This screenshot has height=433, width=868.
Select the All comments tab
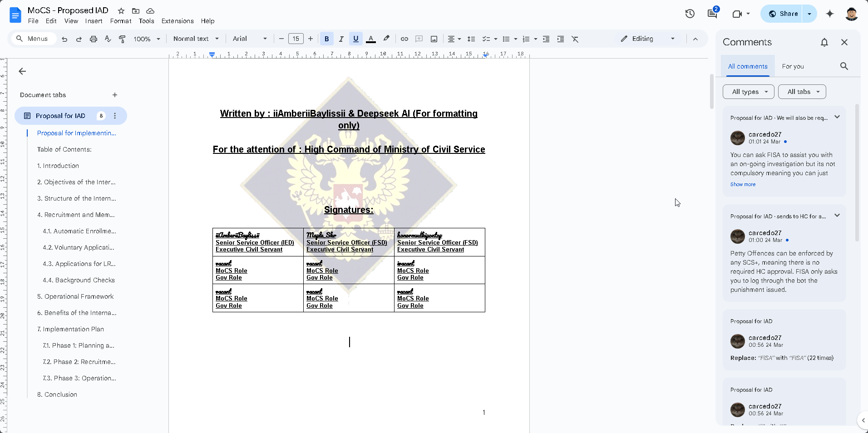pos(748,66)
